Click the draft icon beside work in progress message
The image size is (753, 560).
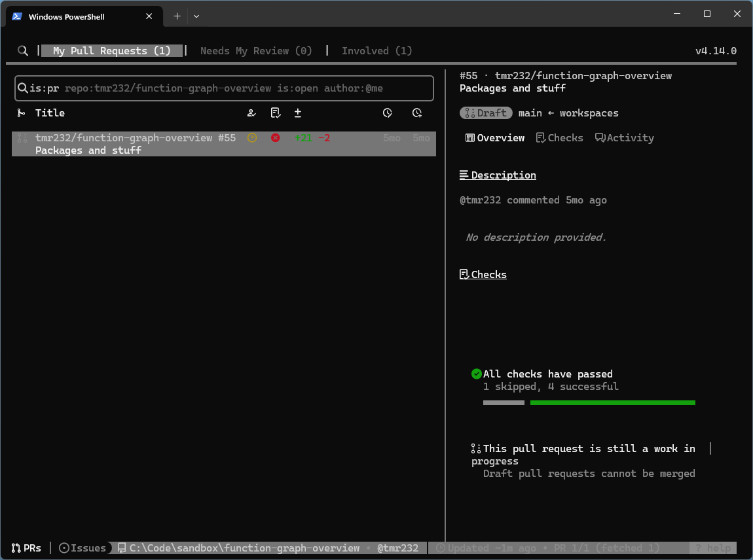tap(476, 449)
